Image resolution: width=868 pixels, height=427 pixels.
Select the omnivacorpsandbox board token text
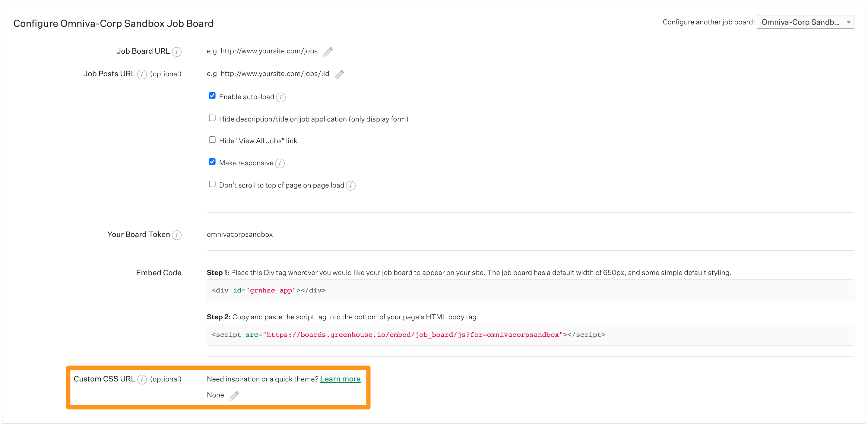pos(239,234)
